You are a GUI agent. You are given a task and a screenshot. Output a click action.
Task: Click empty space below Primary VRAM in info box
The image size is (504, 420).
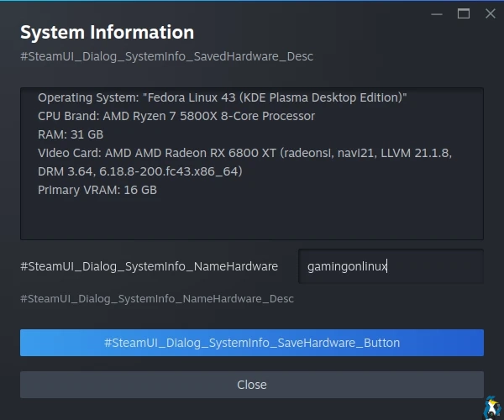click(252, 220)
